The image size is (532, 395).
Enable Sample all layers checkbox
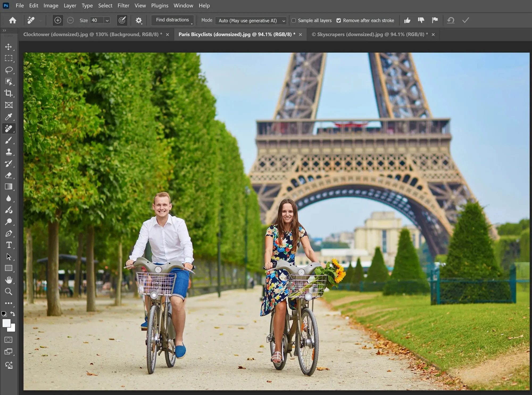(x=294, y=20)
